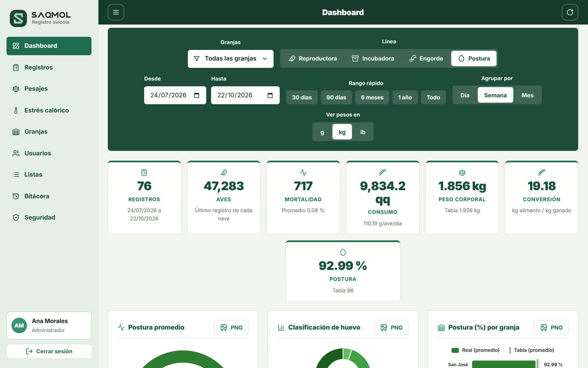
Task: Toggle the hamburger menu button
Action: click(116, 13)
